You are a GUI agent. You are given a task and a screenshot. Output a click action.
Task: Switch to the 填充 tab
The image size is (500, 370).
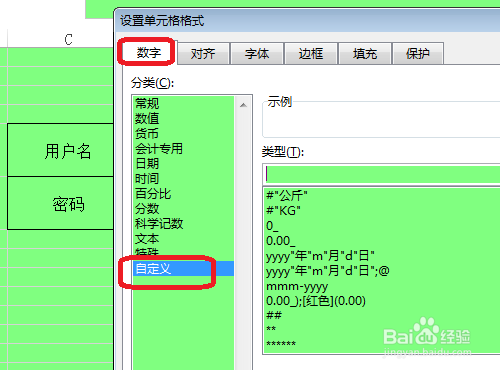pos(365,53)
